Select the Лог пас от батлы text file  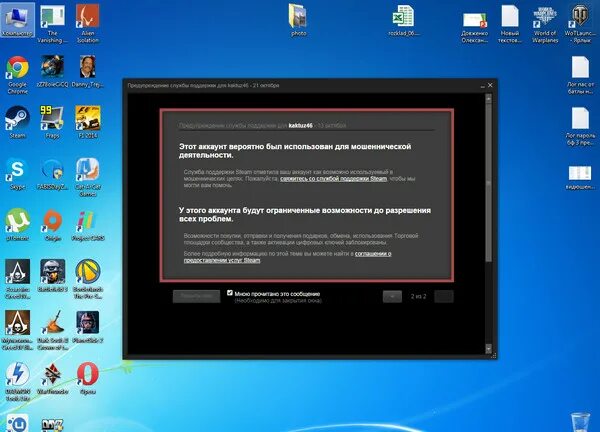point(580,75)
